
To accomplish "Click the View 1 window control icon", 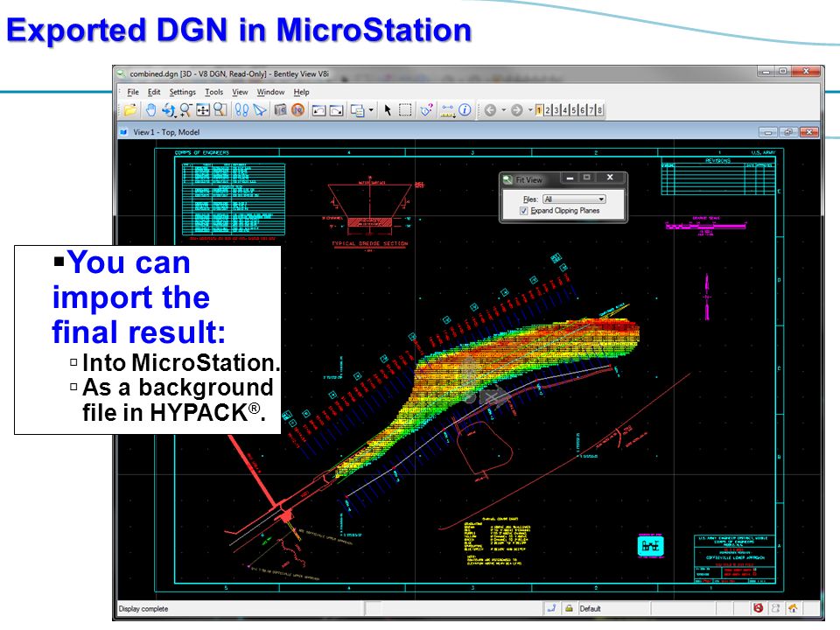I will [x=123, y=132].
